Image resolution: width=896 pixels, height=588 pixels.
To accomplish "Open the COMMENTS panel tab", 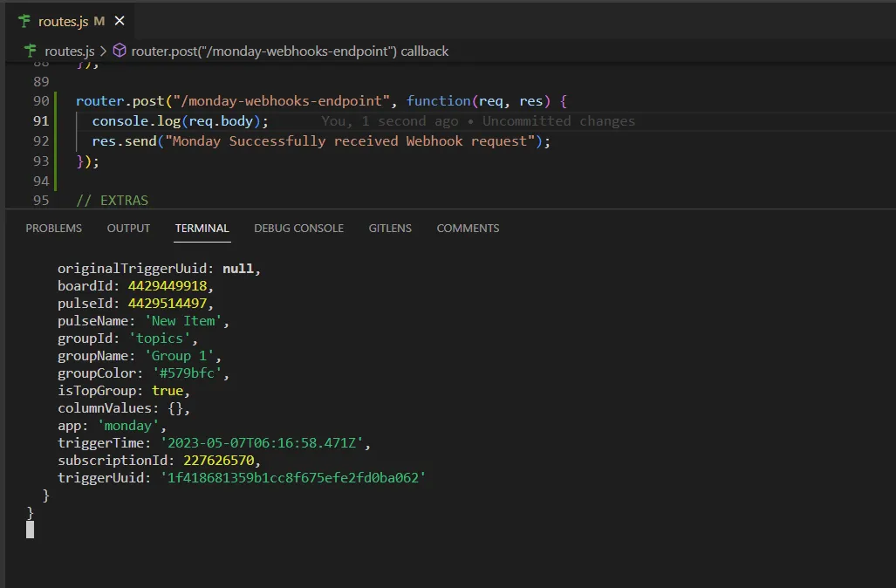I will click(468, 228).
